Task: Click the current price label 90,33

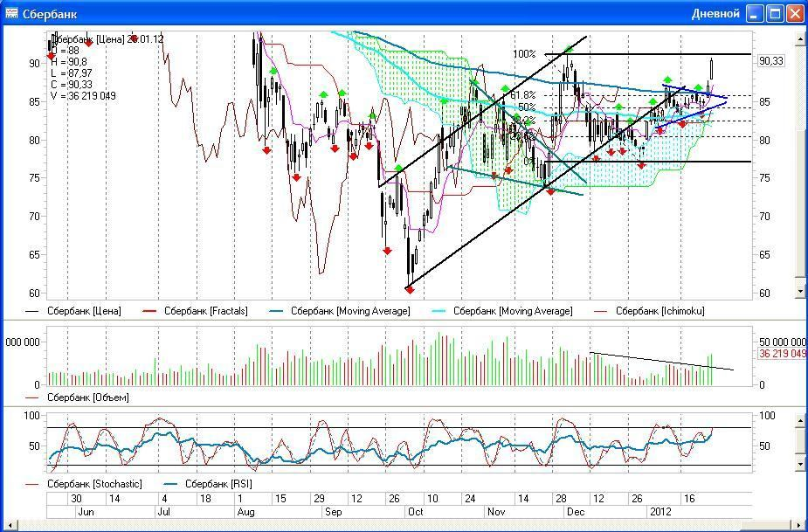Action: pos(771,61)
